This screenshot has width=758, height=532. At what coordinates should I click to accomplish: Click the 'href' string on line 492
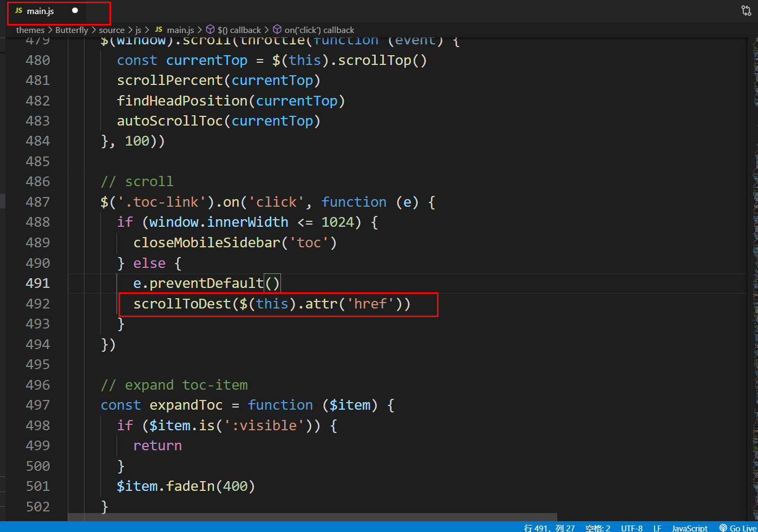point(370,304)
